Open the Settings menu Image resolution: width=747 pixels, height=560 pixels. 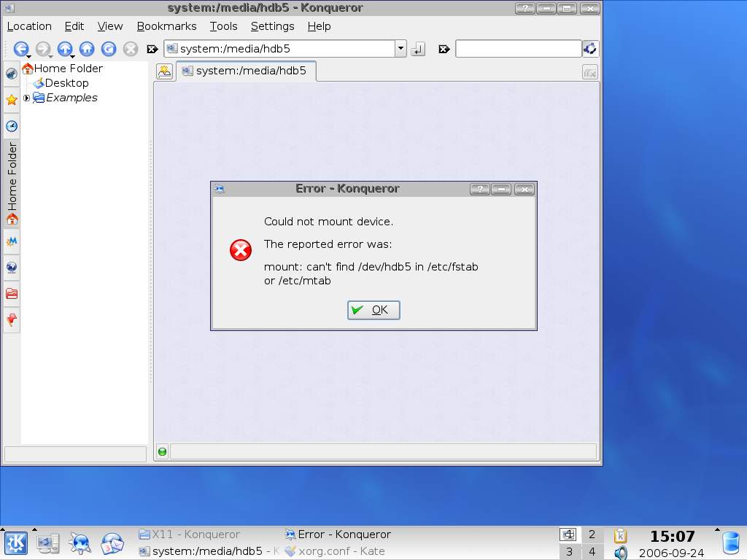272,26
